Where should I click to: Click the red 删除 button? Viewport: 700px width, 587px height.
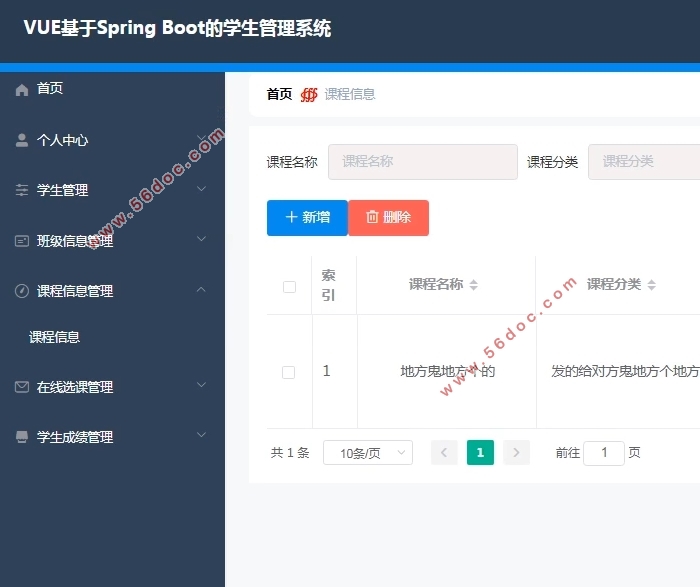(388, 217)
